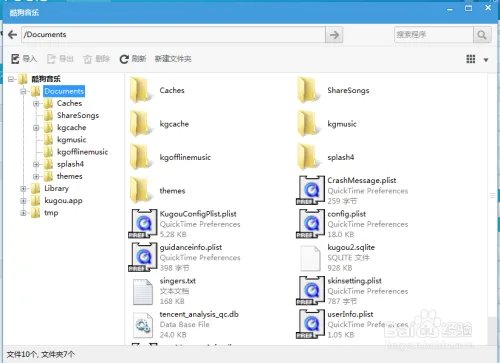Select the kugou2.sqlite file icon
This screenshot has width=500, height=363.
point(310,258)
